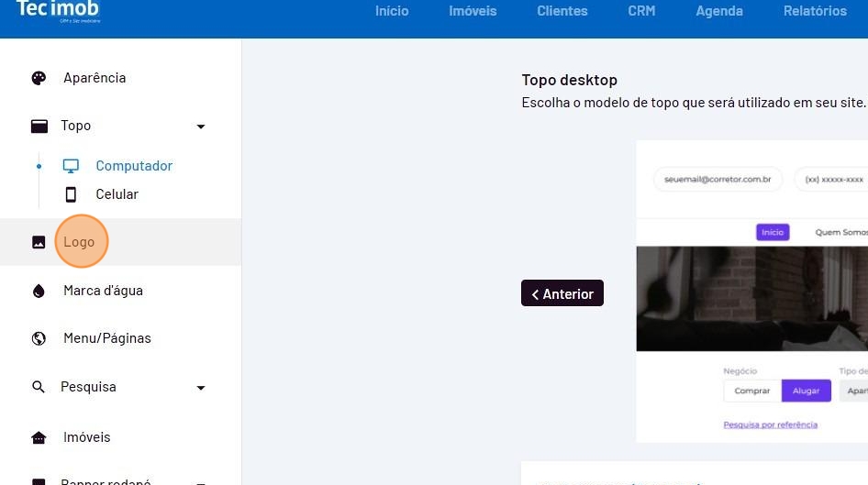868x485 pixels.
Task: Click the top model preview thumbnail
Action: [751, 291]
